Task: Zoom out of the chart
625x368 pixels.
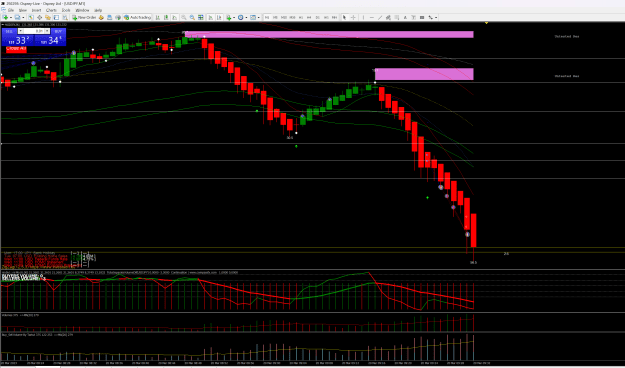Action: [192, 18]
